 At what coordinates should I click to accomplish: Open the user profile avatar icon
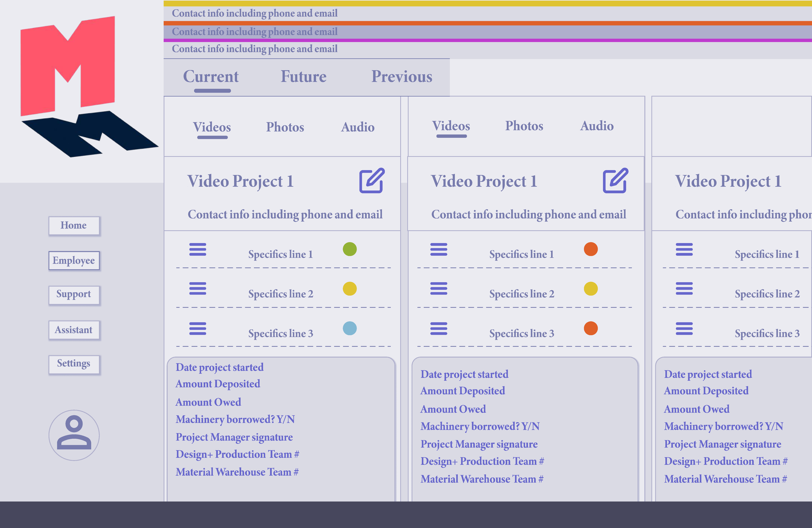point(74,435)
